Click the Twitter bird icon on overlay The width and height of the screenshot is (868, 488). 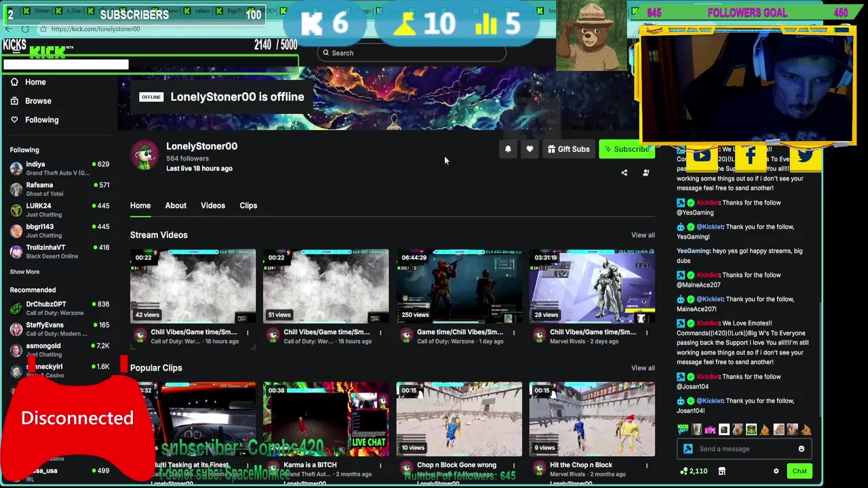(806, 157)
